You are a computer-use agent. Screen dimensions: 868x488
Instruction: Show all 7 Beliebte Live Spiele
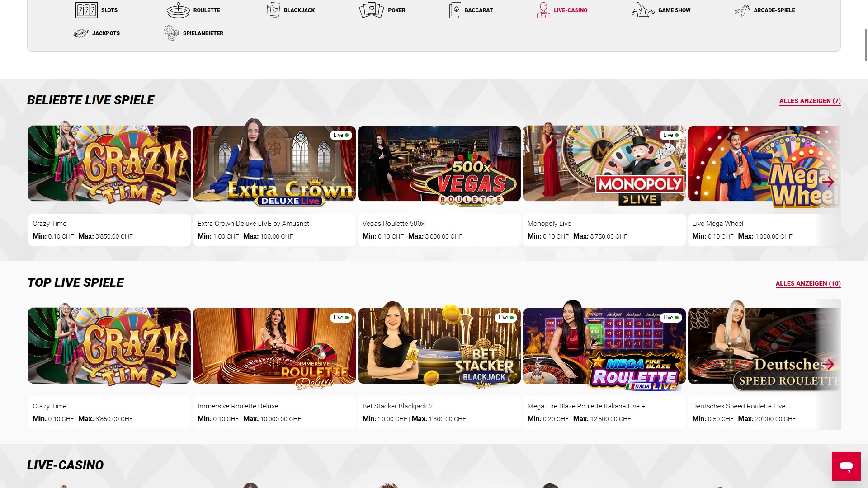pyautogui.click(x=810, y=101)
